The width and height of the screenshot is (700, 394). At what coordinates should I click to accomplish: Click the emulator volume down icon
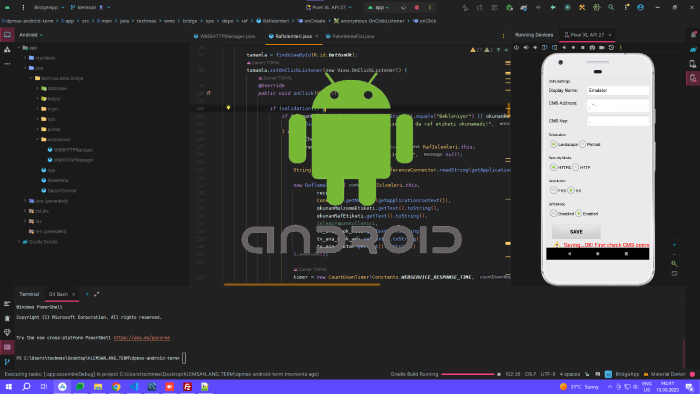pyautogui.click(x=535, y=47)
